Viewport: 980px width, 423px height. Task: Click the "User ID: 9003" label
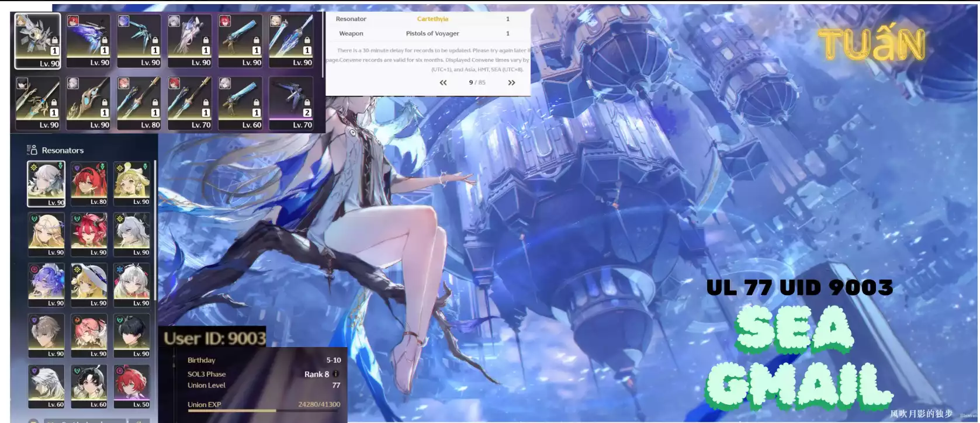click(214, 338)
